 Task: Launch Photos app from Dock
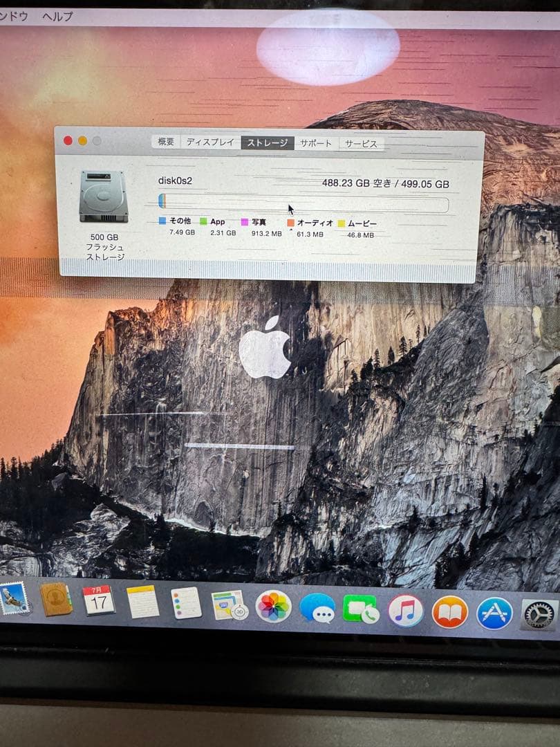point(273,607)
